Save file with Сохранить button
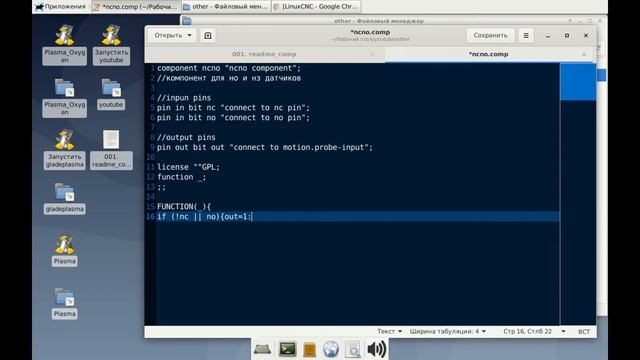This screenshot has width=640, height=360. pos(490,36)
